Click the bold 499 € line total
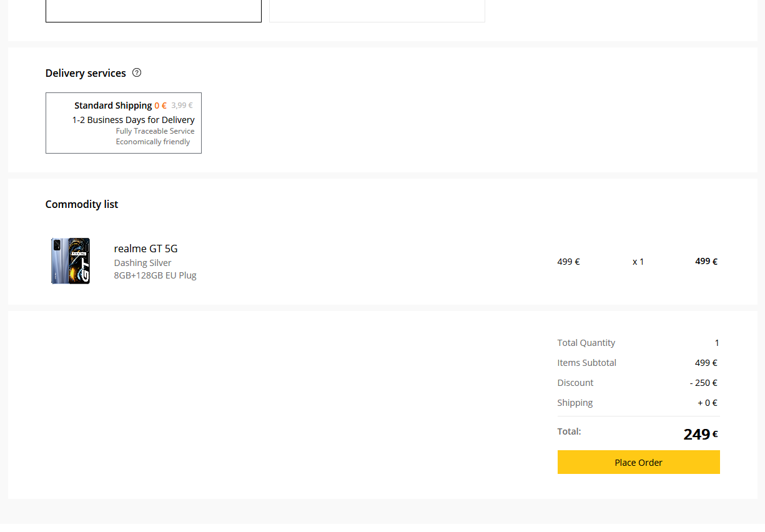Viewport: 765px width, 532px height. [x=706, y=262]
